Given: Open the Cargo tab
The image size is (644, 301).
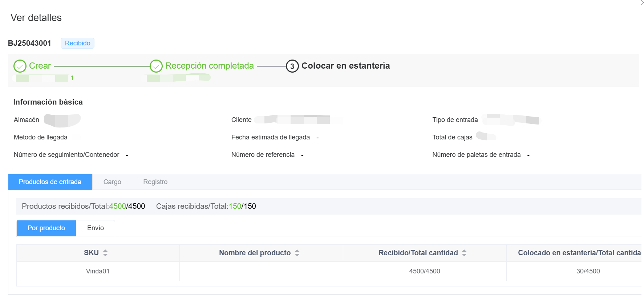Looking at the screenshot, I should click(112, 182).
